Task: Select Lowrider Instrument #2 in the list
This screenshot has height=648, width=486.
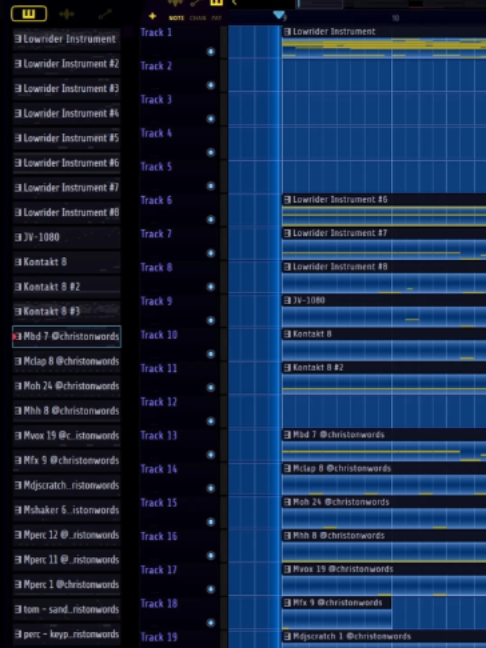Action: [67, 64]
